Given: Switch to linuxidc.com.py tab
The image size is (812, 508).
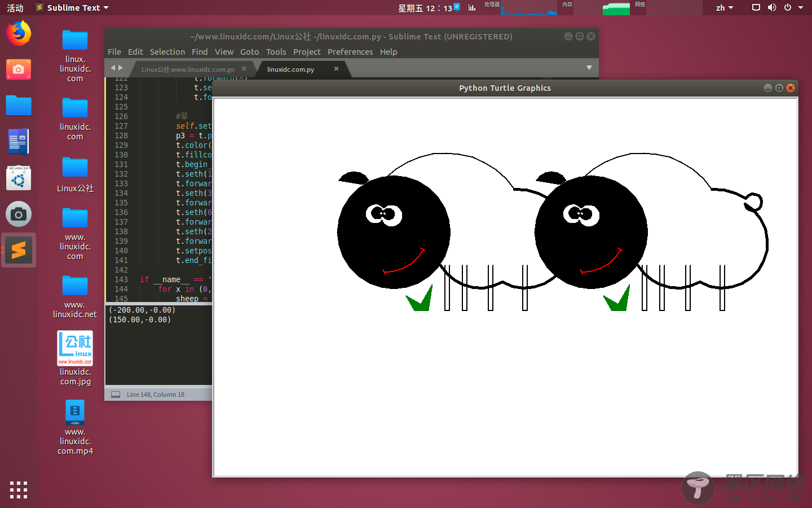Looking at the screenshot, I should (290, 69).
